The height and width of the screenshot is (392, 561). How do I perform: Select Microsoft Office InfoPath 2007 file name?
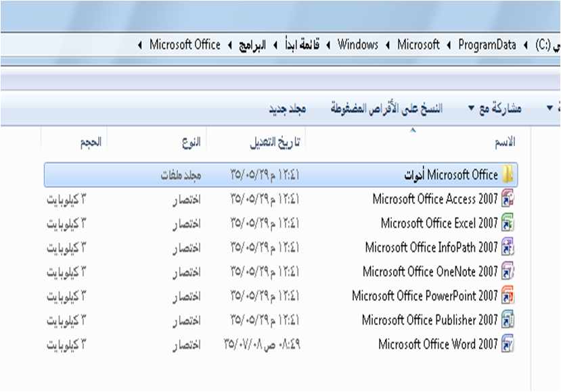[432, 247]
